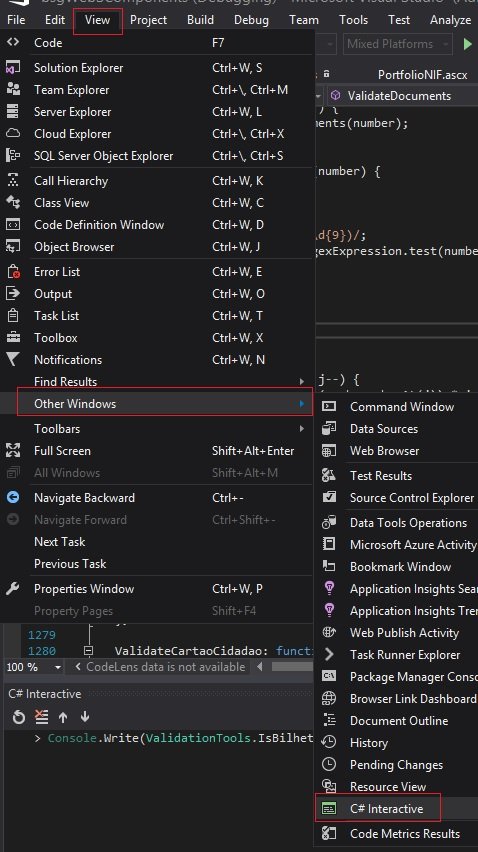Open the Team menu
478x852 pixels.
(304, 20)
